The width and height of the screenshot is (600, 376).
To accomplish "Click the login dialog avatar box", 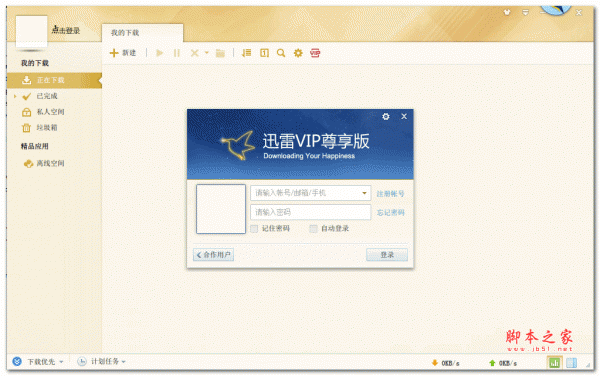I will coord(221,209).
